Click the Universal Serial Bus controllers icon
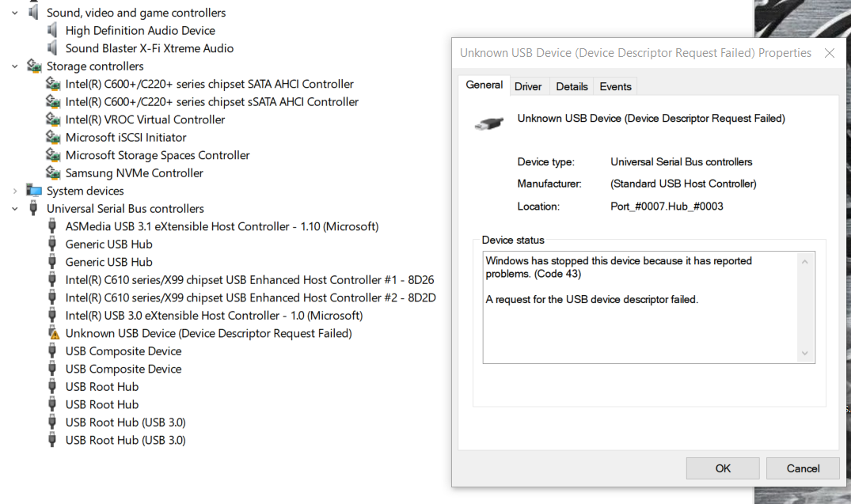 (x=34, y=208)
